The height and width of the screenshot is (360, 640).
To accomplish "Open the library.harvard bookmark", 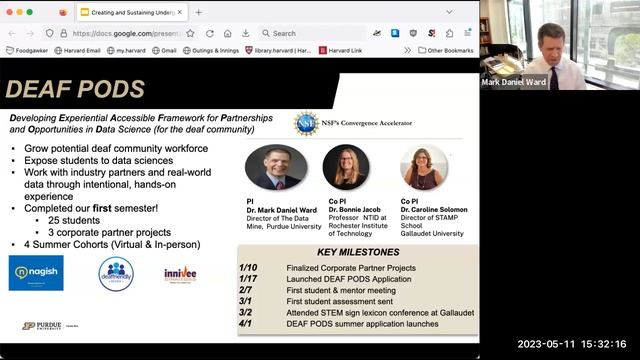I will point(278,51).
